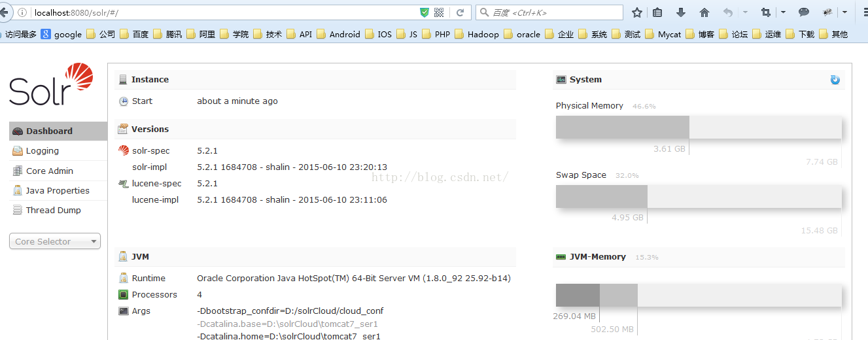Click the Args terminal icon

[123, 311]
